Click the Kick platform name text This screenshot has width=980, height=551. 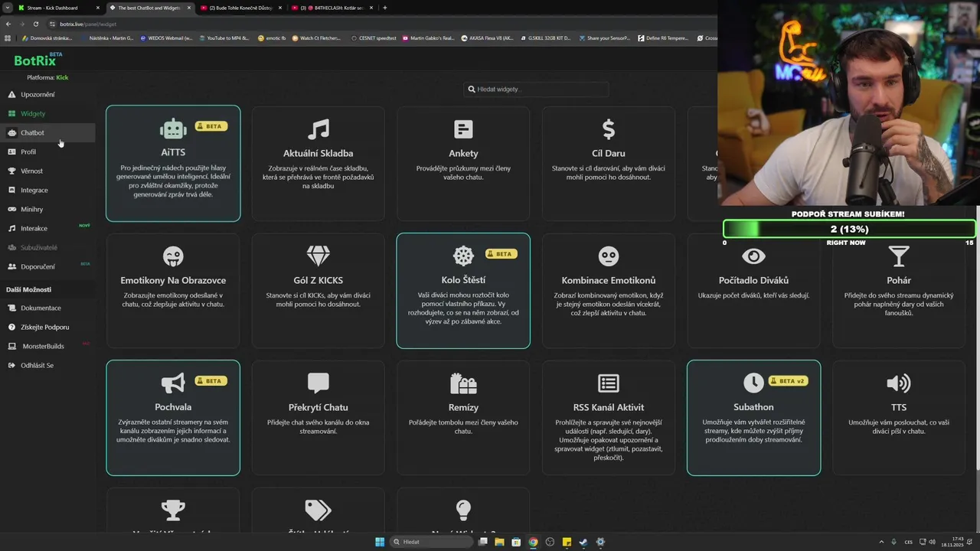click(x=62, y=77)
